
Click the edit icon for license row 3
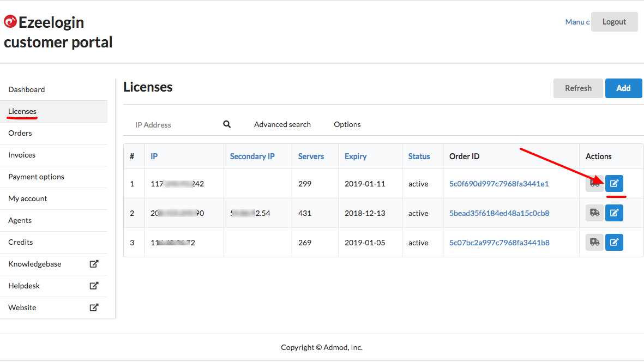click(x=614, y=242)
